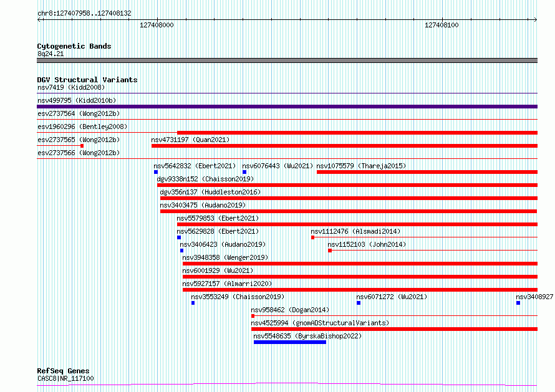Click the nsv3553249 (Chaisson2019) blue square marker
The image size is (555, 392).
(193, 303)
